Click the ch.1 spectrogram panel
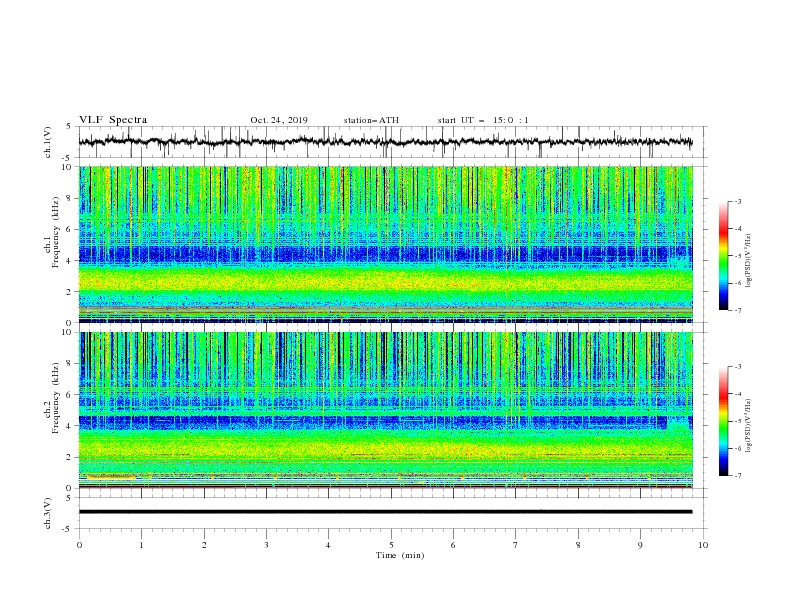The width and height of the screenshot is (792, 612). tap(385, 244)
